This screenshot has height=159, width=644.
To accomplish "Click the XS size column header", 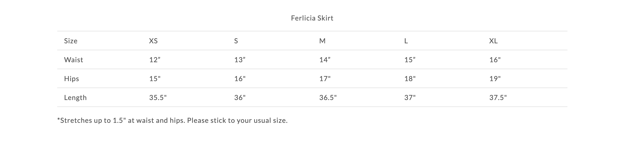I will pyautogui.click(x=153, y=41).
